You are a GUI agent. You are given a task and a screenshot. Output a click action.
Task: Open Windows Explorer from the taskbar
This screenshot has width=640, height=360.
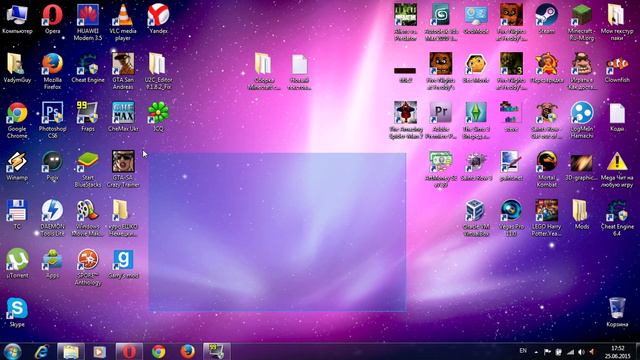pyautogui.click(x=71, y=351)
